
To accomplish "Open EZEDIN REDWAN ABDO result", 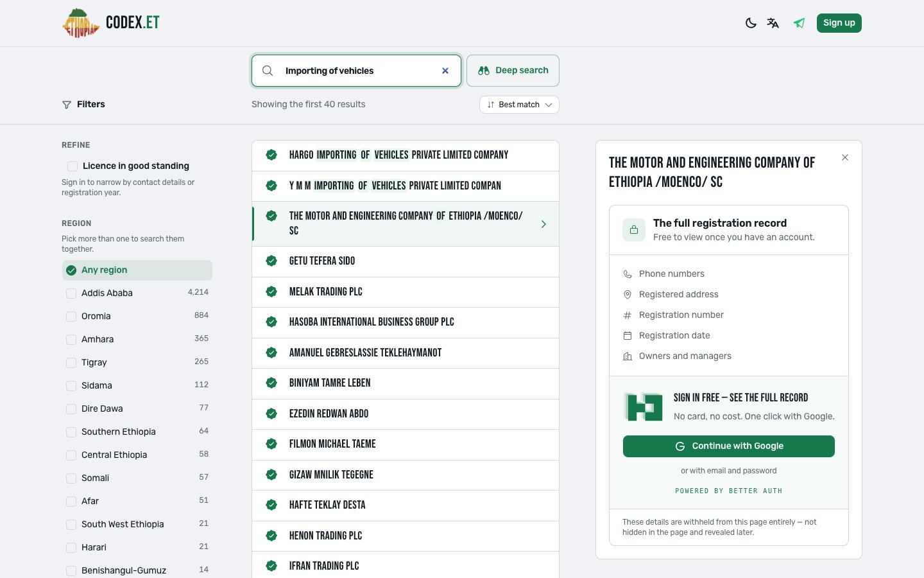I will [406, 414].
